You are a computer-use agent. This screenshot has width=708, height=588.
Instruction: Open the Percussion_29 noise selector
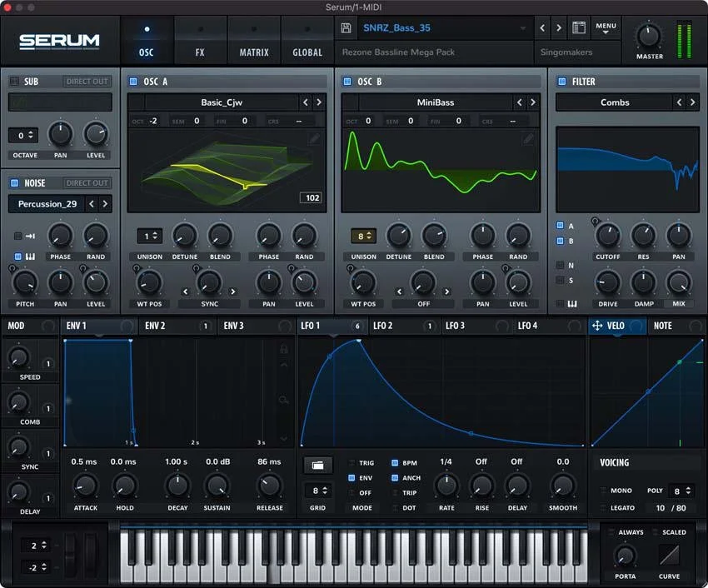coord(47,204)
